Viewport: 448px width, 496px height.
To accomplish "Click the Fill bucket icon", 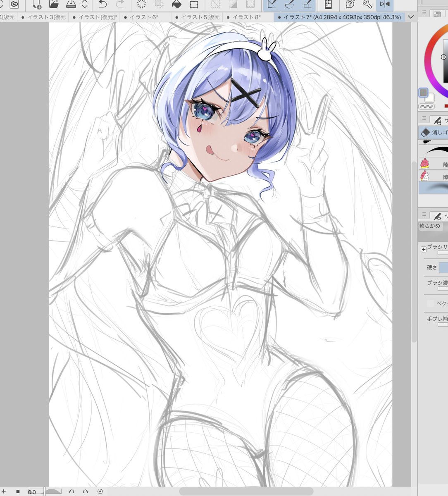I will click(176, 5).
